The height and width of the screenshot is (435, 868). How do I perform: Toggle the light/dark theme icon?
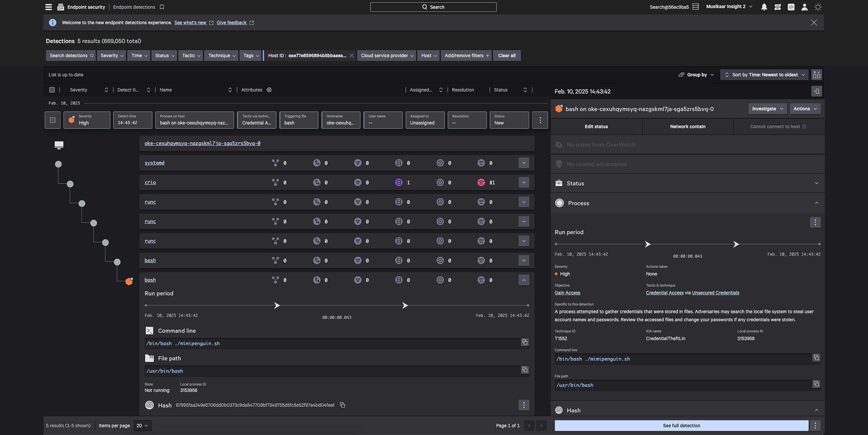coord(818,7)
